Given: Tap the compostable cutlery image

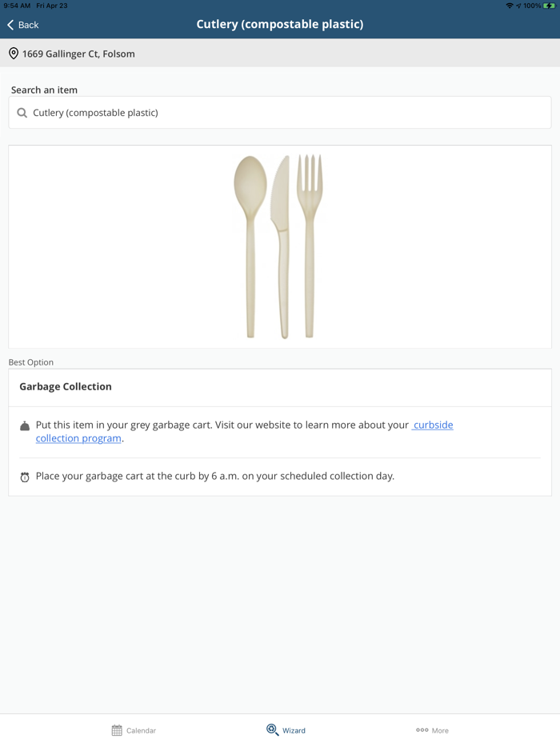Looking at the screenshot, I should [x=279, y=246].
